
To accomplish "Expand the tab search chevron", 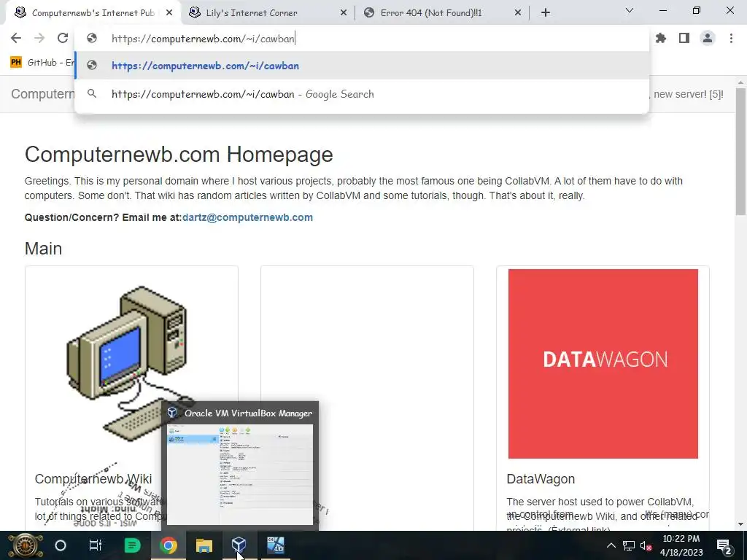I will point(630,10).
